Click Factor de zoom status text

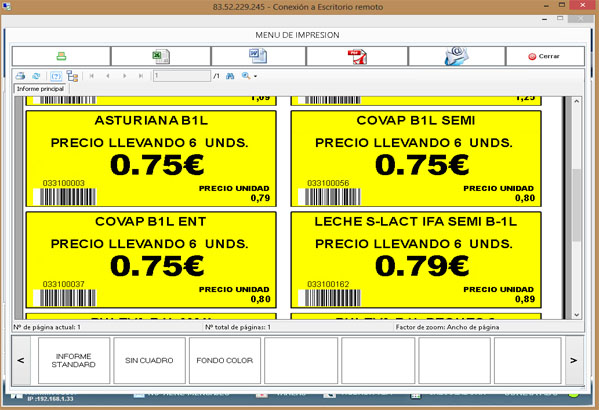(447, 327)
